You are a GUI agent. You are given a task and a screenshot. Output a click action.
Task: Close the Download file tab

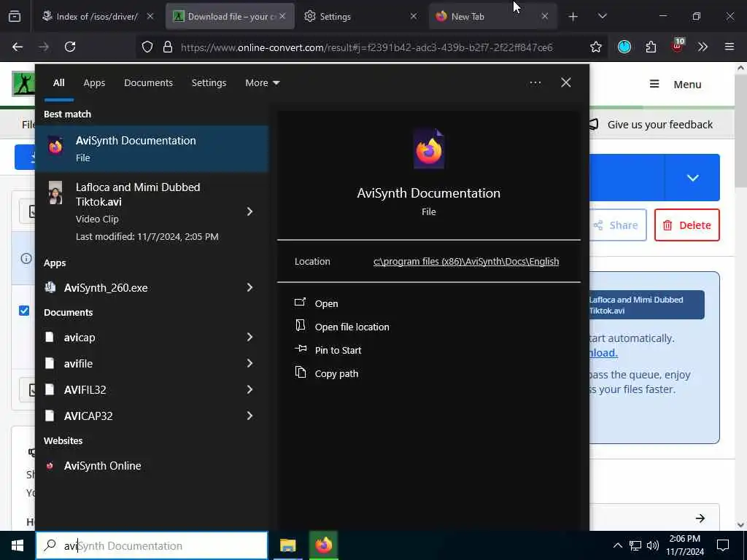[x=282, y=16]
